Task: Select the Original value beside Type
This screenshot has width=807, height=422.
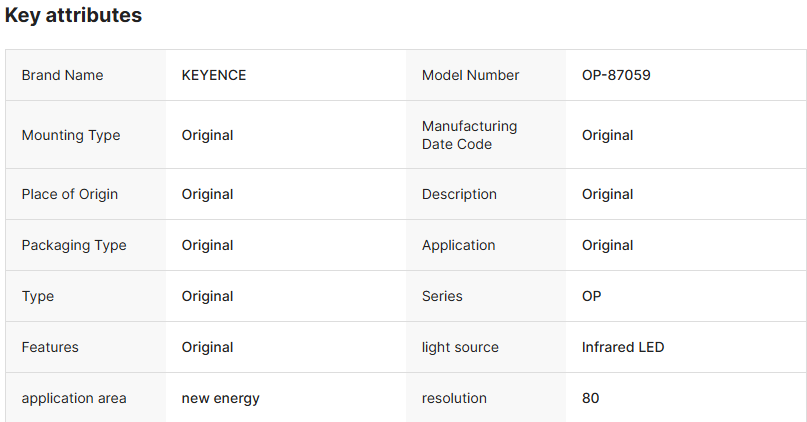Action: [207, 296]
